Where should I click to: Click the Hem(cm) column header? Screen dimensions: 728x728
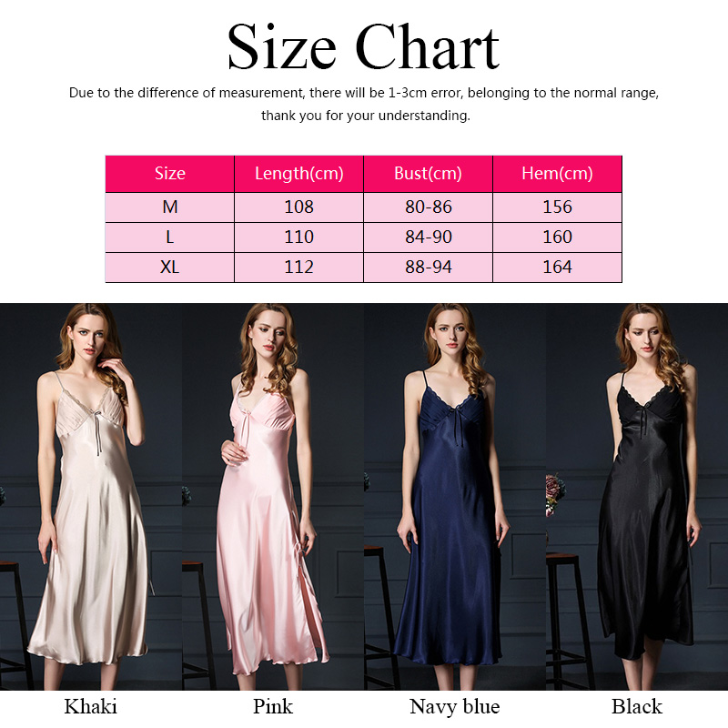coord(557,174)
